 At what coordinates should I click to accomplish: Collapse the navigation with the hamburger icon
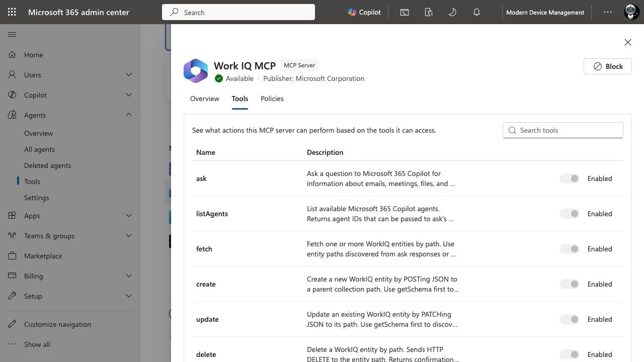[12, 34]
